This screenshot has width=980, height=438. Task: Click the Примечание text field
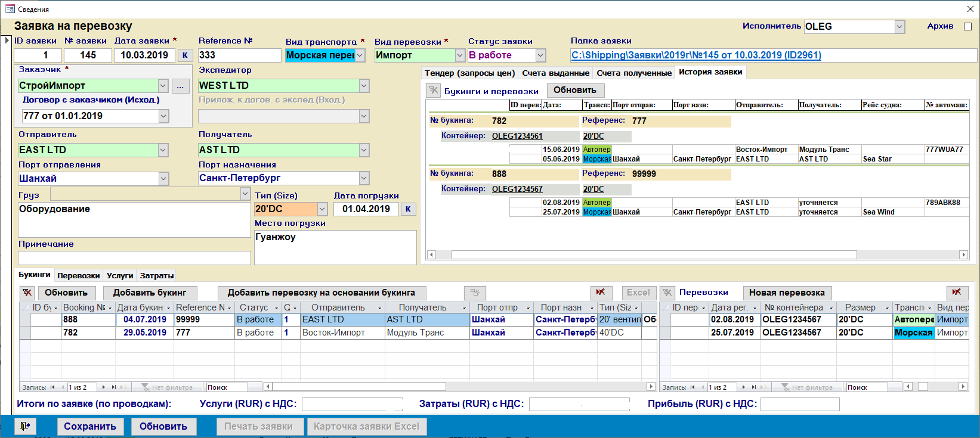[134, 257]
